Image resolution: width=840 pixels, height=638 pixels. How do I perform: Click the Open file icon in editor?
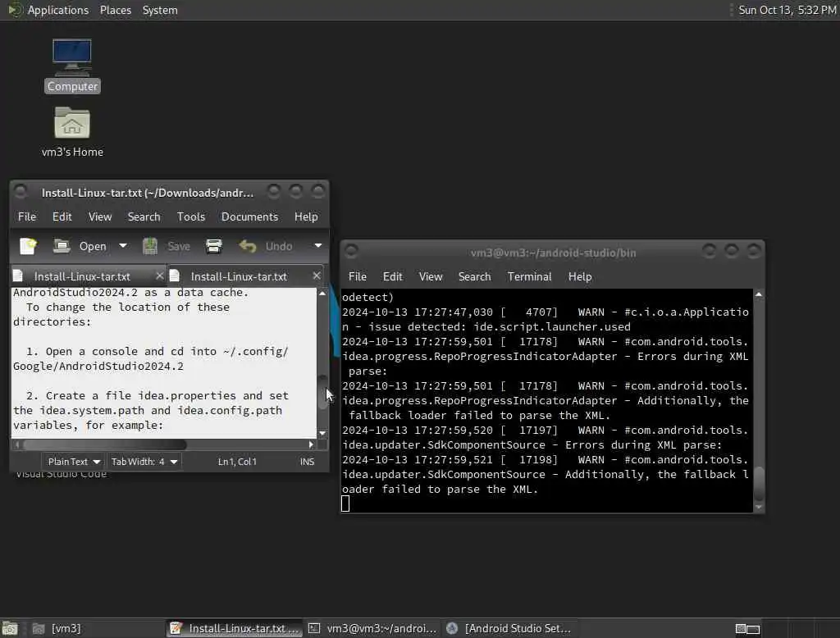[62, 246]
